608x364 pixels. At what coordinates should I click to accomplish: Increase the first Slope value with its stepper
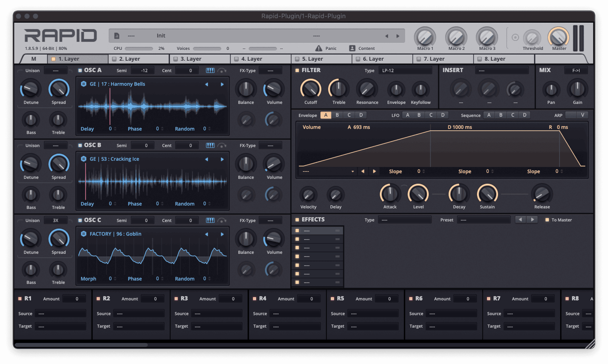click(x=423, y=170)
